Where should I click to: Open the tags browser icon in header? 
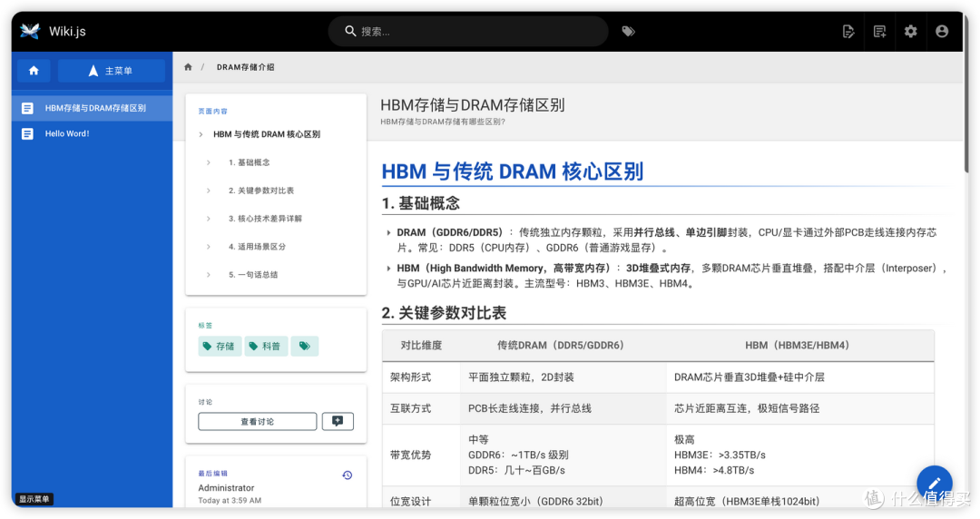[628, 31]
